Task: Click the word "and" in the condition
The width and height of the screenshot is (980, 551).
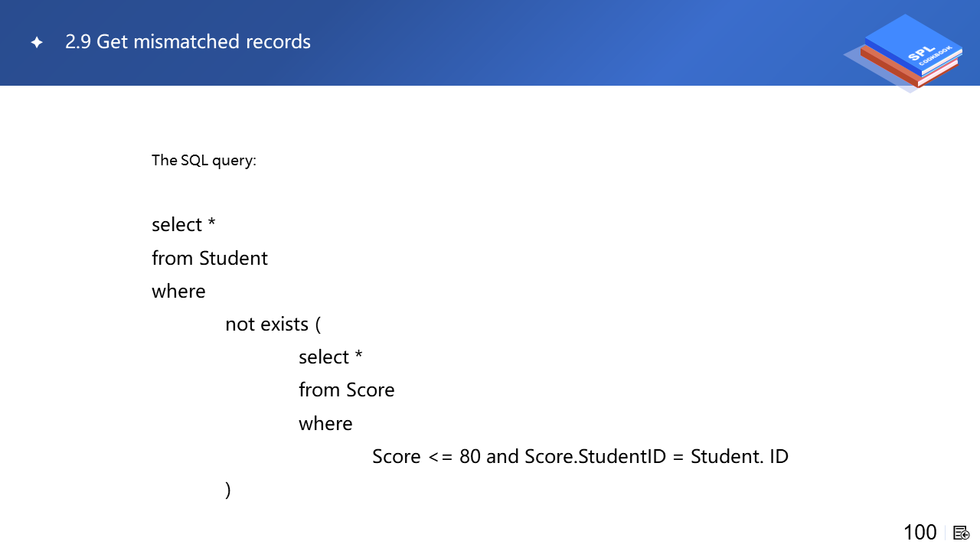Action: [x=502, y=457]
